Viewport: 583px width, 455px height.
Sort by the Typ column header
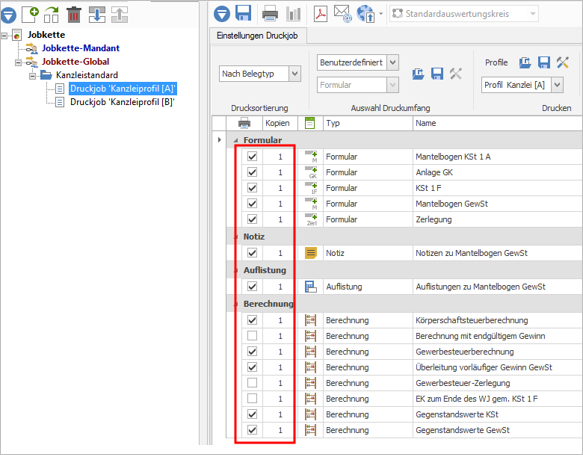tap(368, 123)
